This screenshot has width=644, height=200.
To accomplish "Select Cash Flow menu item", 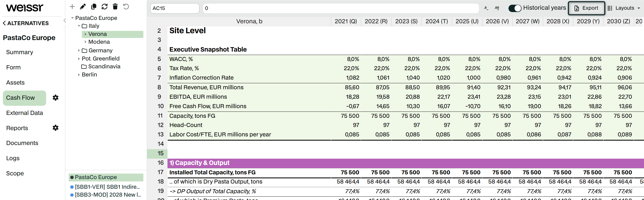I will click(24, 98).
